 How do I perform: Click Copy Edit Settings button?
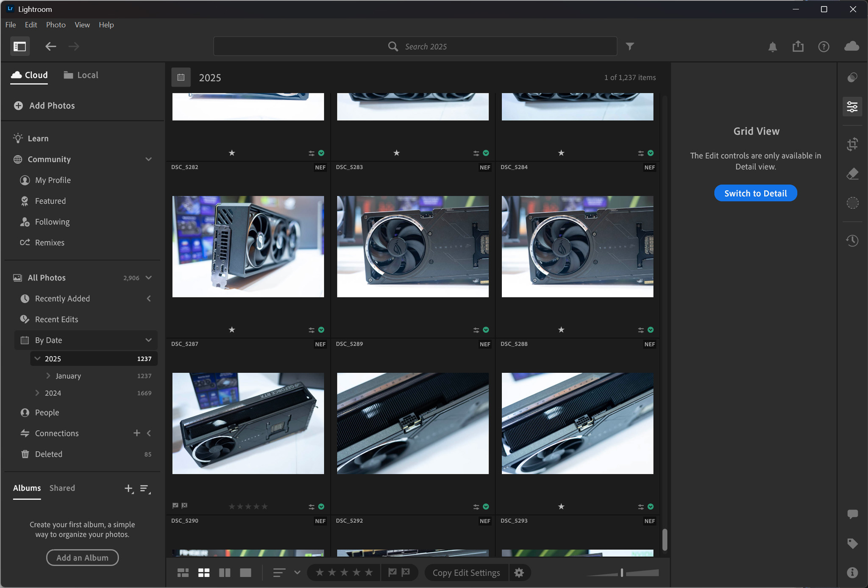[x=466, y=573]
